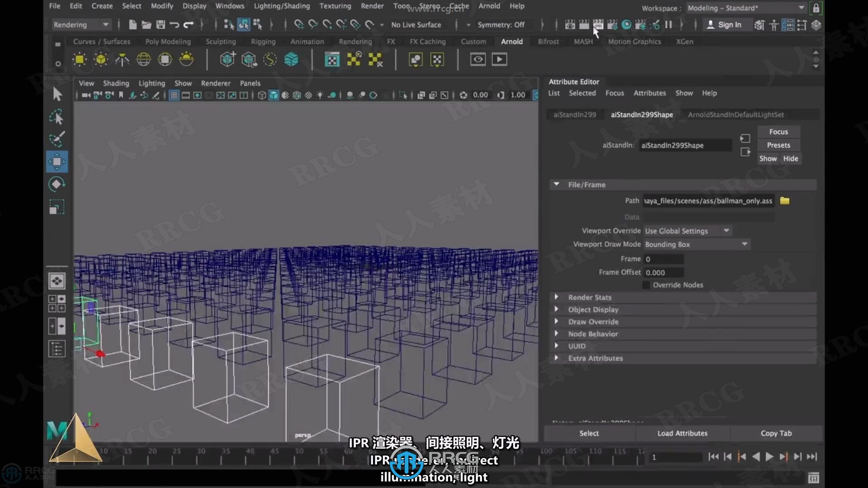Choose the Lasso select tool
Screen dimensions: 868x488
[57, 117]
